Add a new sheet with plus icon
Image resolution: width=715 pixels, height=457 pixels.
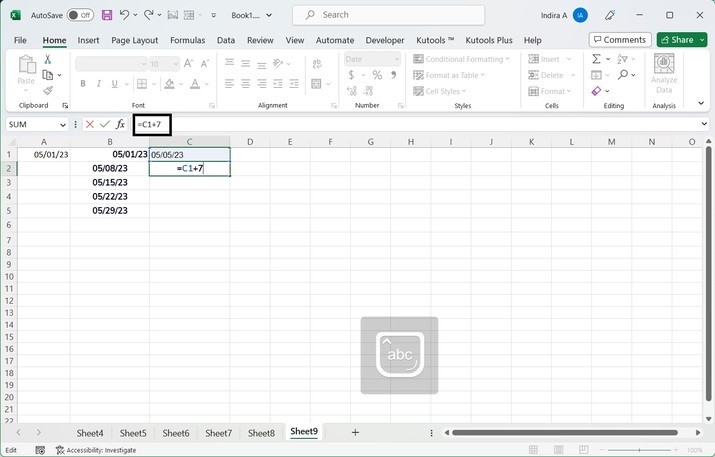355,433
